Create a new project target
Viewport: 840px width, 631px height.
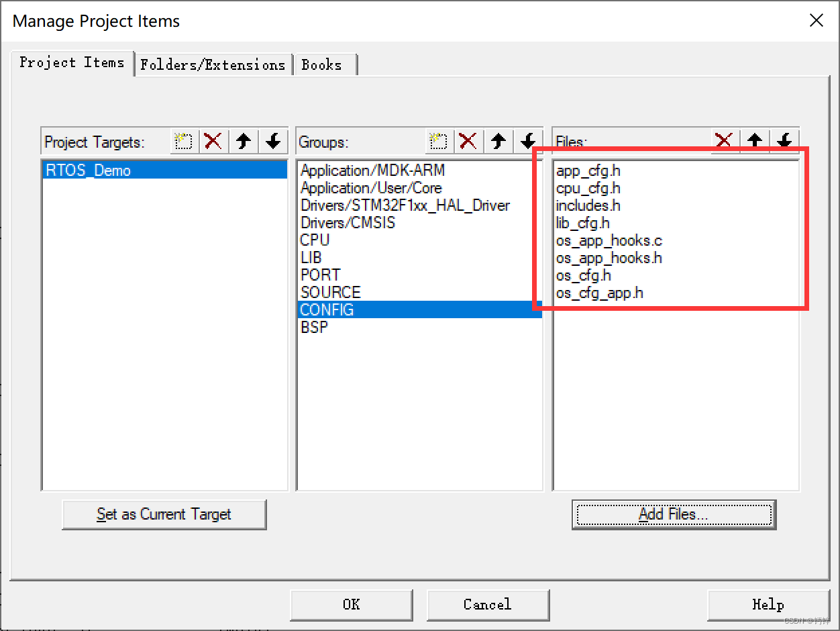point(184,141)
